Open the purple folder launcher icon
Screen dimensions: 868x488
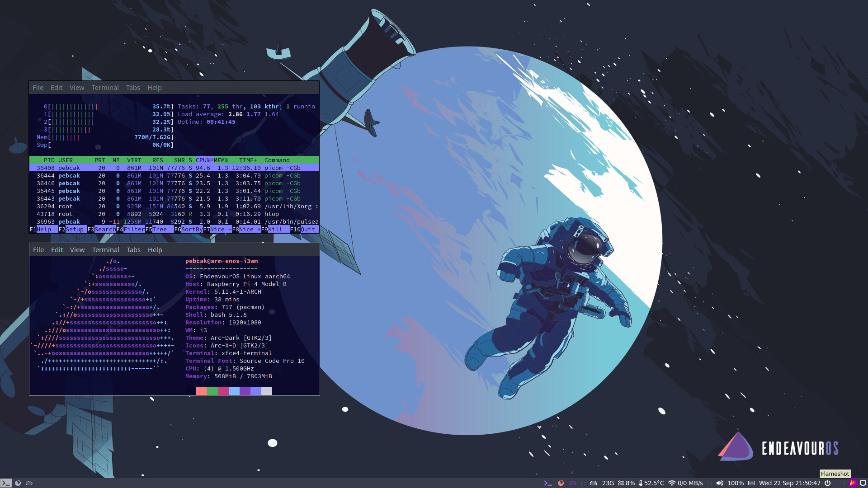(573, 483)
